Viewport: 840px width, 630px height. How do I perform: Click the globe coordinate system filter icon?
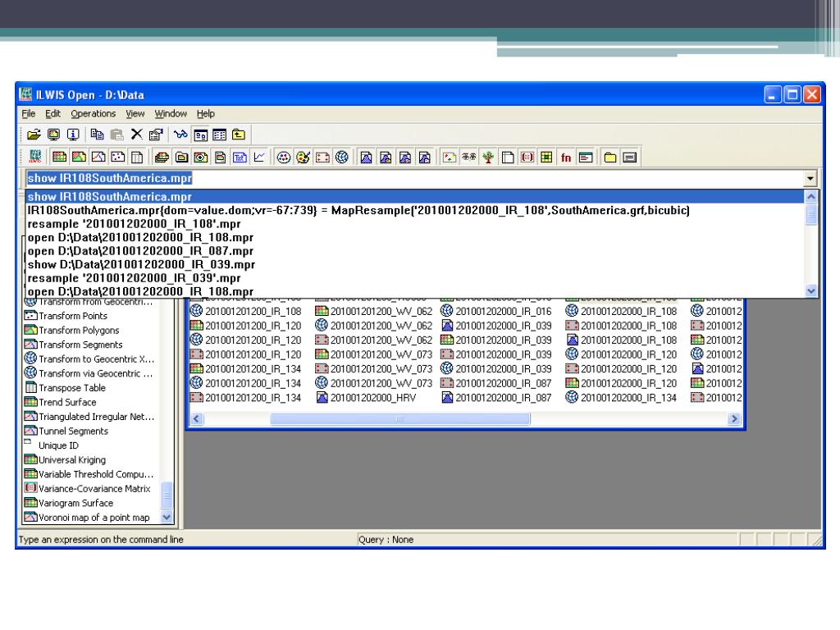click(x=340, y=156)
